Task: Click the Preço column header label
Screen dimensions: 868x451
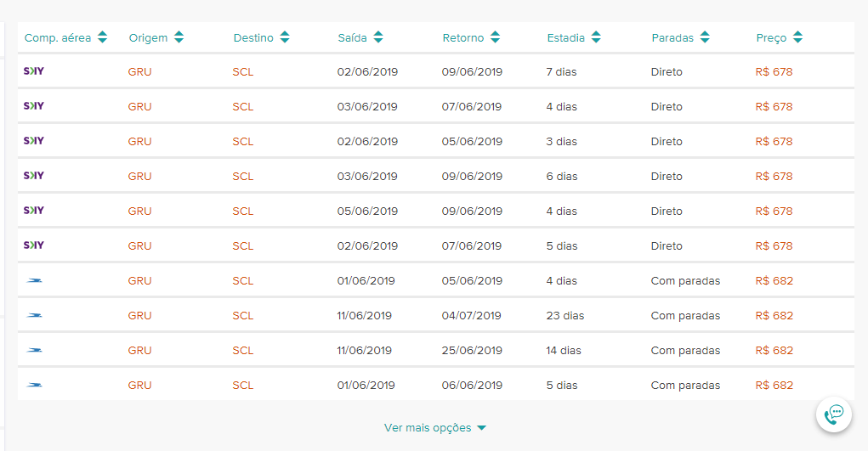Action: 771,37
